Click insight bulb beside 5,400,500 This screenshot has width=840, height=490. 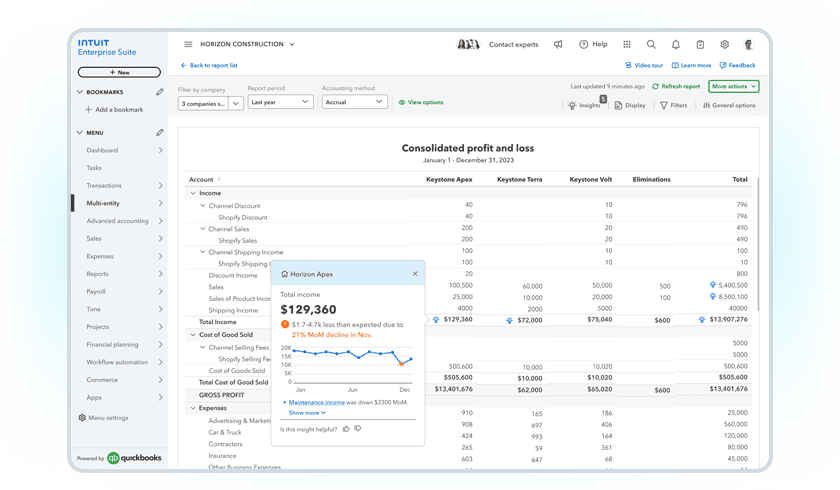point(712,285)
